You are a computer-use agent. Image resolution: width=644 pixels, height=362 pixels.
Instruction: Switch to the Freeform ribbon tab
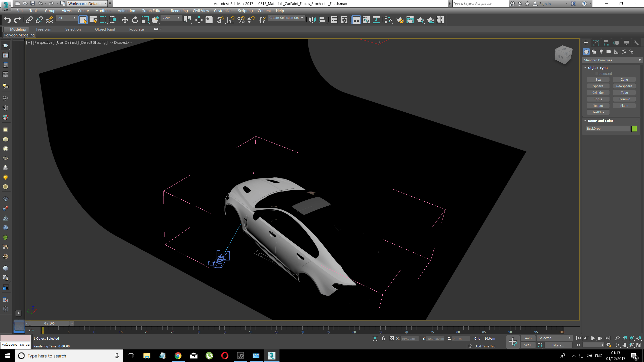click(x=44, y=29)
